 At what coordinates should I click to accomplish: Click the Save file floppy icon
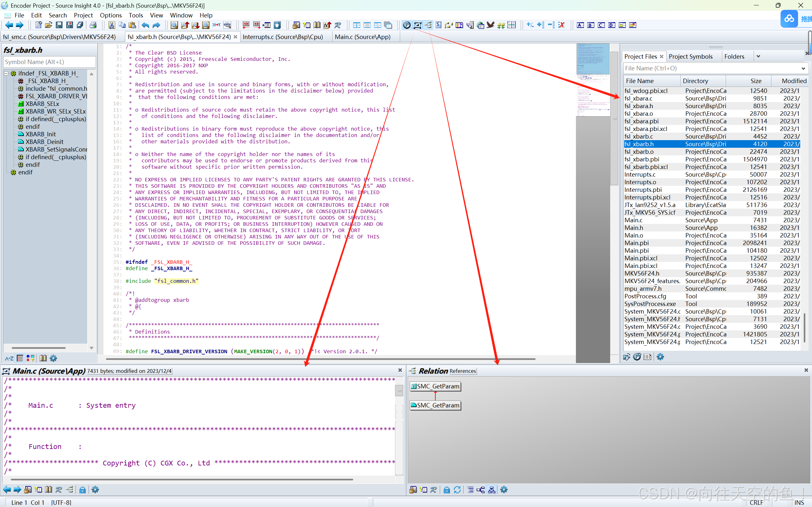click(x=59, y=25)
